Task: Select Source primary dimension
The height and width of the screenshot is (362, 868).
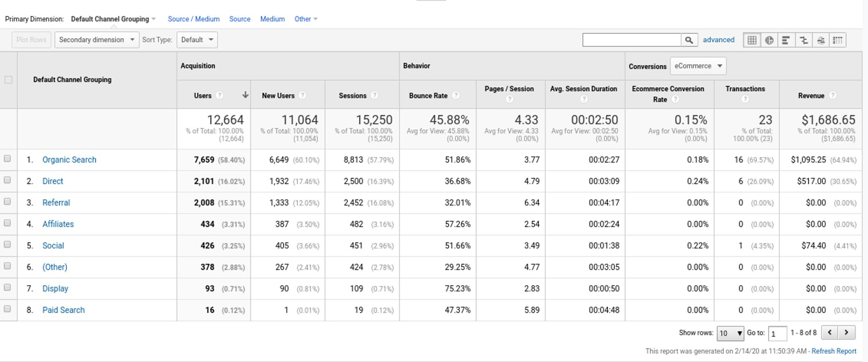Action: pos(240,19)
